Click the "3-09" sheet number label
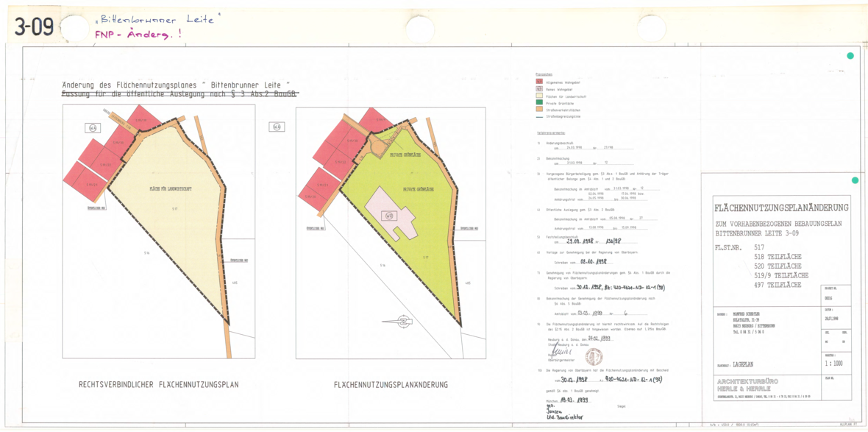The width and height of the screenshot is (868, 432). 35,26
